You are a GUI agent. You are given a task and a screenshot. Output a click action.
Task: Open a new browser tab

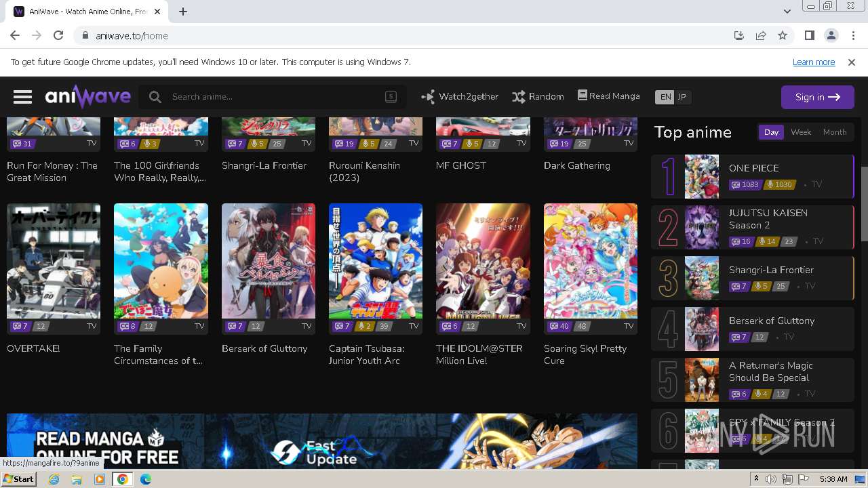click(183, 12)
